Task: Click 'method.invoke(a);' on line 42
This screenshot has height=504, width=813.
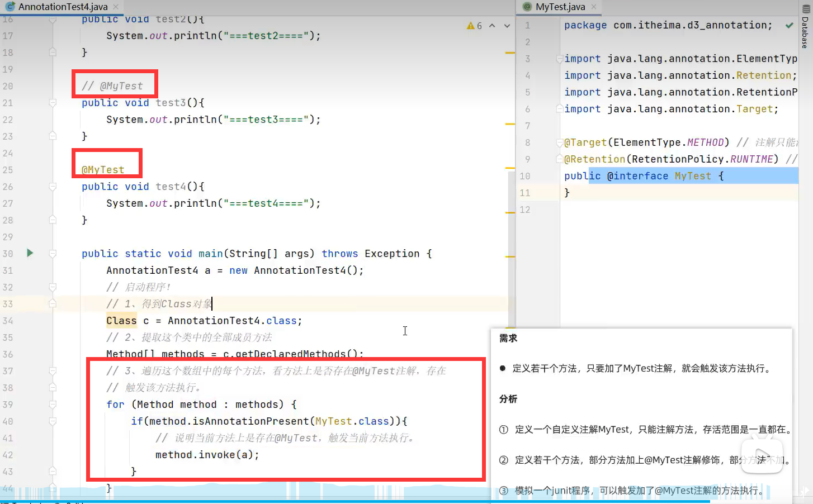Action: (x=207, y=455)
